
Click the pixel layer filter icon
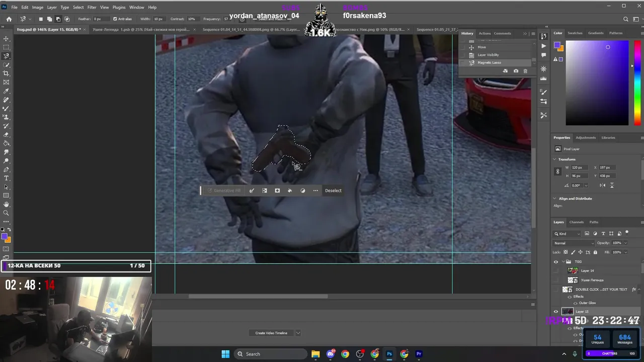[587, 234]
